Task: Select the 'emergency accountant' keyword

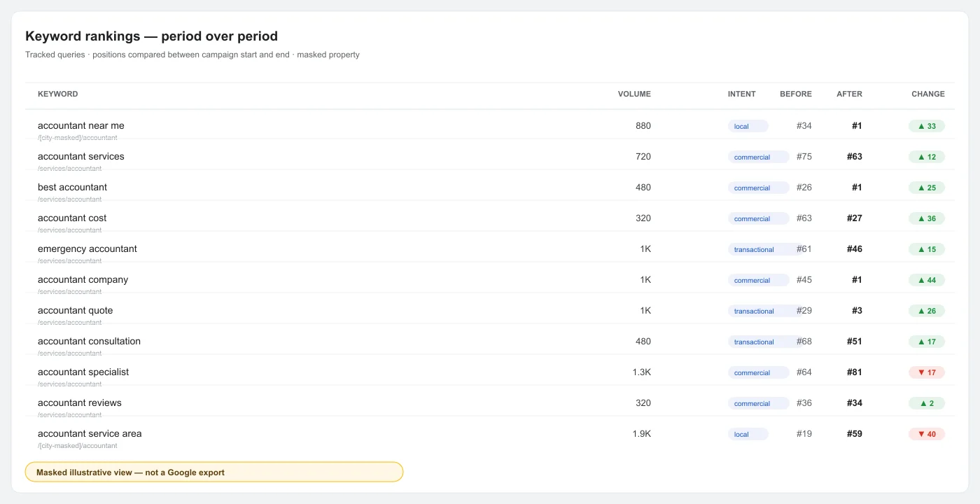Action: pos(87,249)
